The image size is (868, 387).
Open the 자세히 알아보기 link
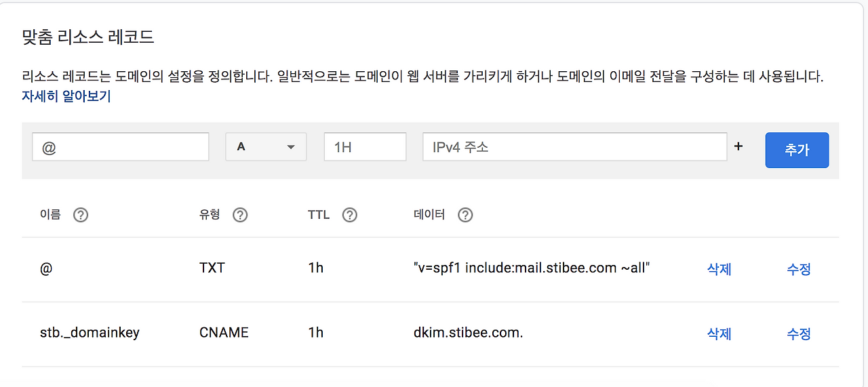click(x=66, y=96)
